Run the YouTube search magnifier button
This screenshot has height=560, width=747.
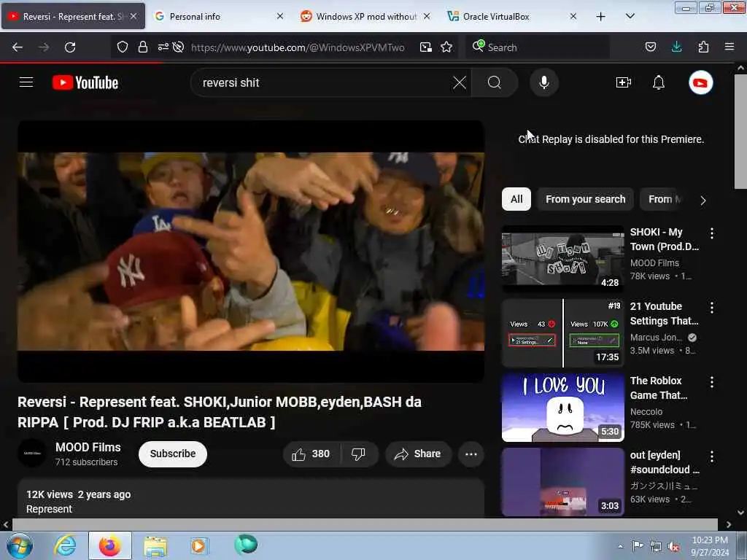[495, 82]
